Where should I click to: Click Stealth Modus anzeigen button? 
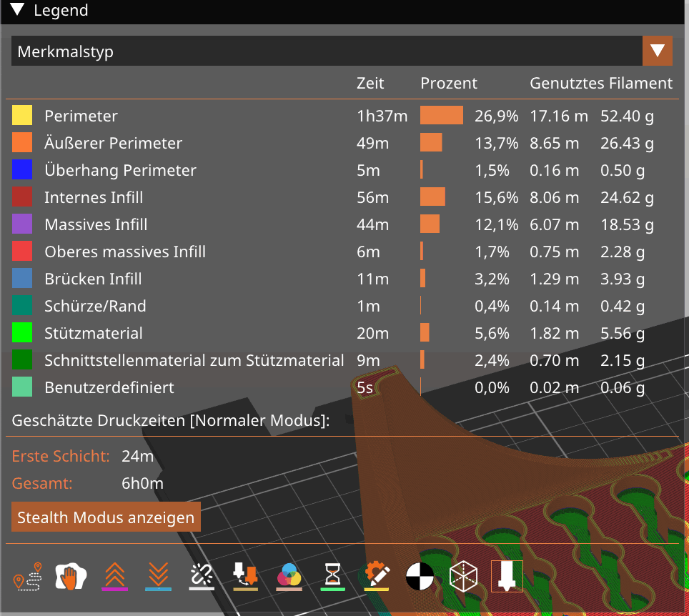tap(106, 517)
